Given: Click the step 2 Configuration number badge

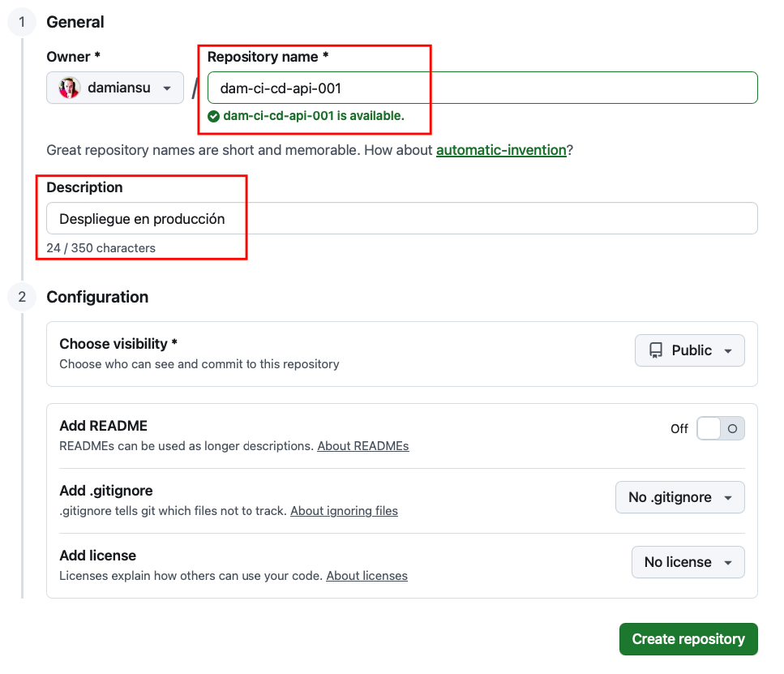Looking at the screenshot, I should 22,297.
